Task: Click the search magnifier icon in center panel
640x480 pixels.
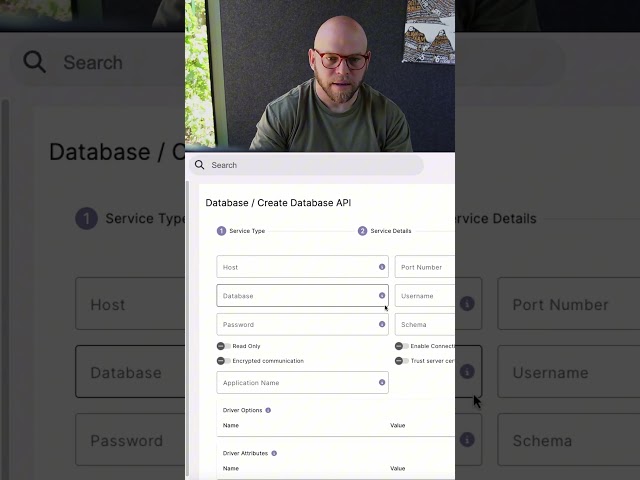Action: [x=200, y=165]
